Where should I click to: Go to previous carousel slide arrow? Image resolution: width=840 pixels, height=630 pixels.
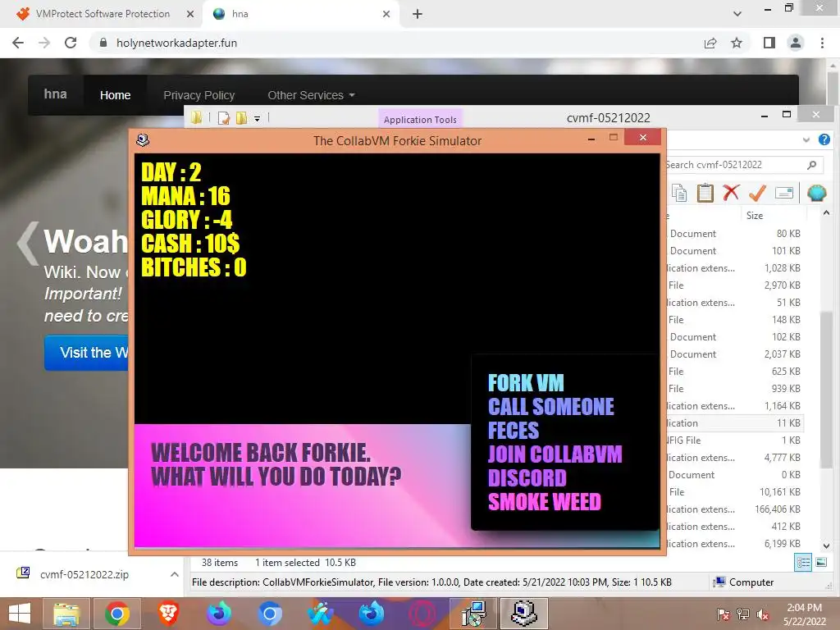(x=27, y=243)
